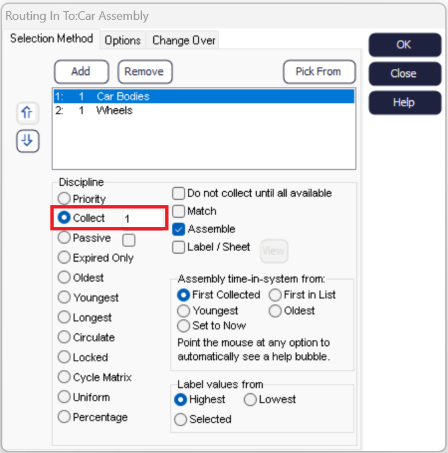Choose the Oldest discipline radio button
Screen dimensions: 448x453
tap(64, 277)
